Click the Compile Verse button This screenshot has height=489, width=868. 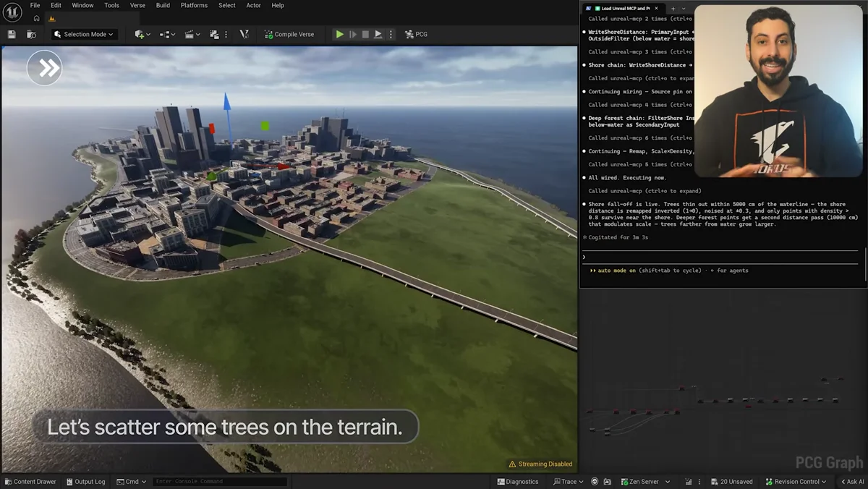[x=289, y=34]
